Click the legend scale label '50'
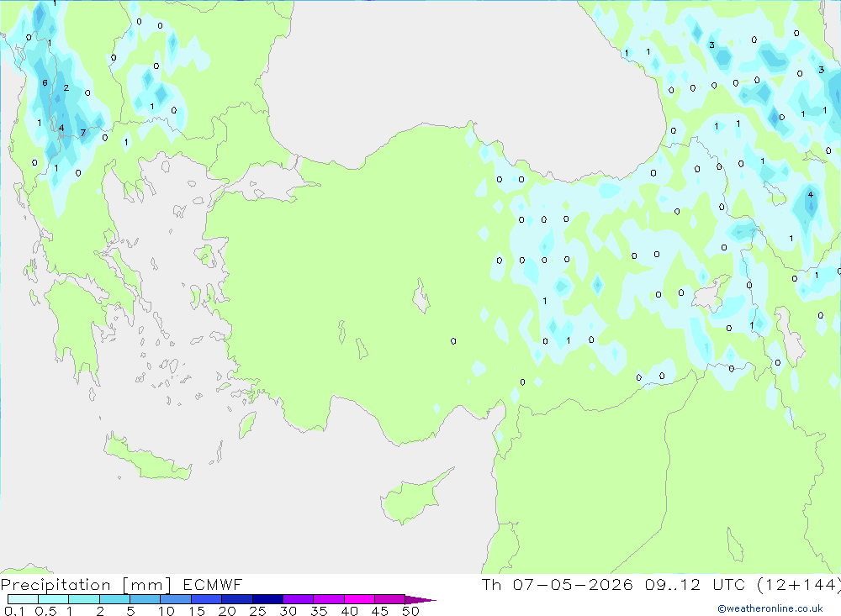This screenshot has width=841, height=616. point(411,611)
